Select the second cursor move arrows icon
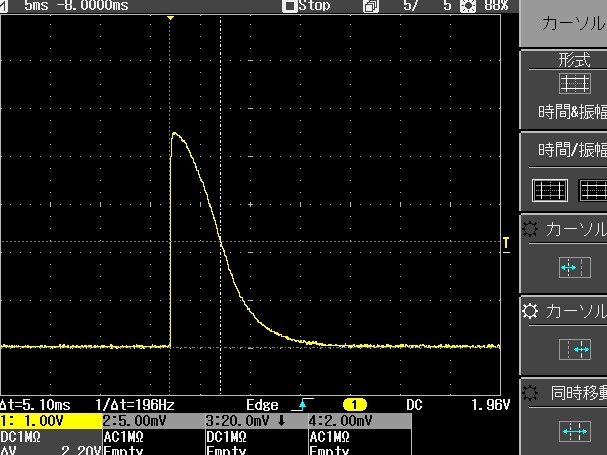The height and width of the screenshot is (455, 607). coord(574,349)
